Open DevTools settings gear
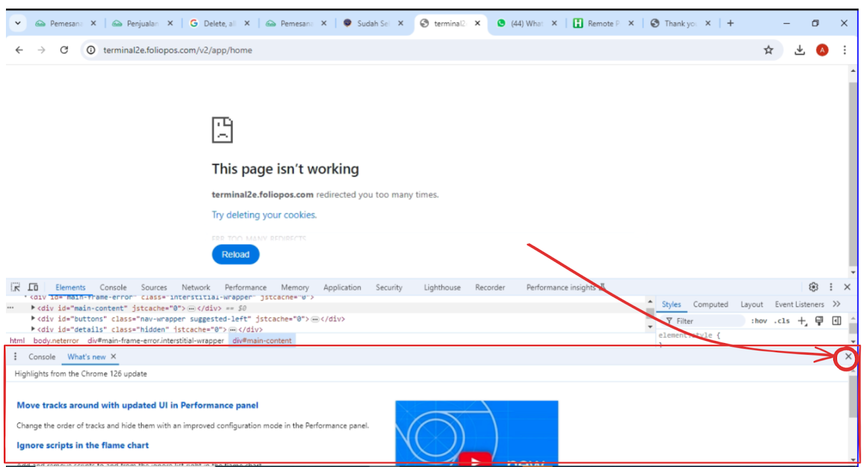 (x=813, y=287)
